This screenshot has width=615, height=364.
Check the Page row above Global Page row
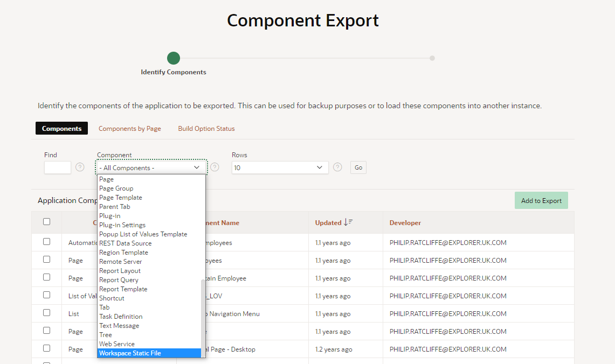click(x=47, y=330)
